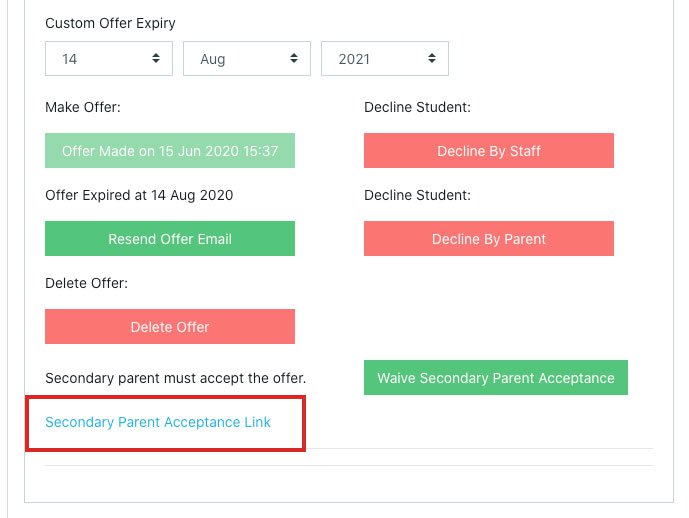
Task: Waive Secondary Parent Acceptance
Action: [x=496, y=378]
